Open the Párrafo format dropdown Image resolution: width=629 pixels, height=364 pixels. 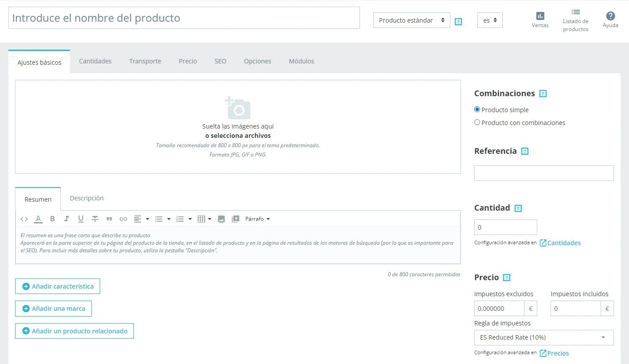[258, 219]
